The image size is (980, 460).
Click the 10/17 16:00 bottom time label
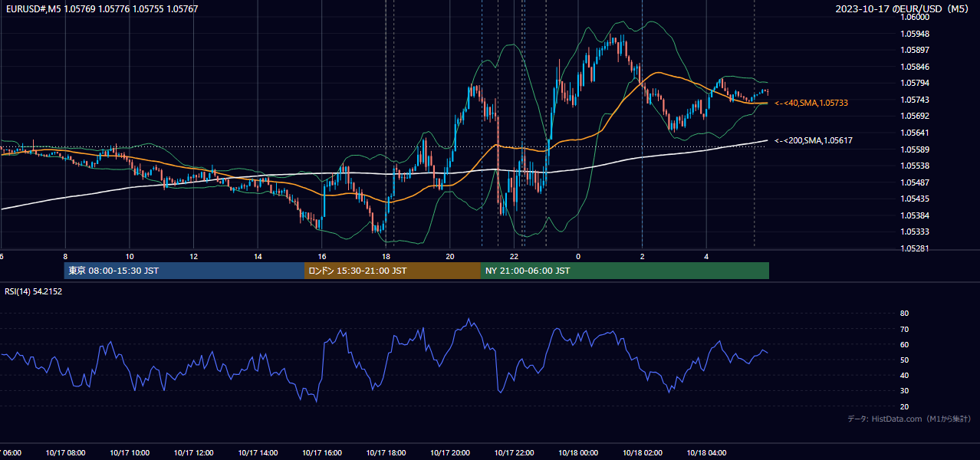(322, 453)
